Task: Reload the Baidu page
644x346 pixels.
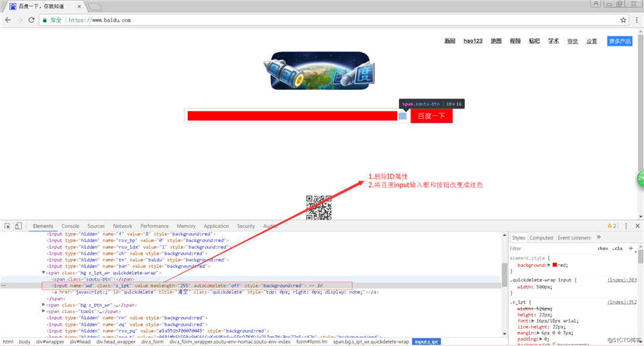Action: (32, 19)
